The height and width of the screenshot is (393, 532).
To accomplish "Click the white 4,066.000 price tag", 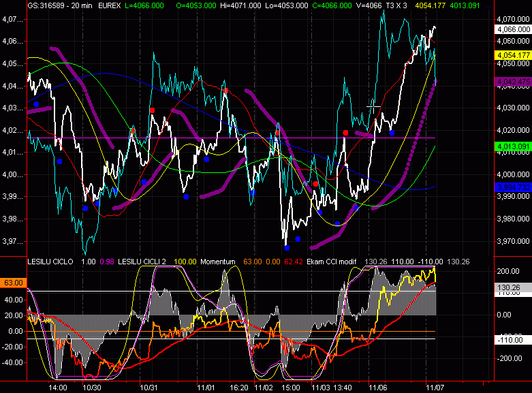I will click(514, 29).
